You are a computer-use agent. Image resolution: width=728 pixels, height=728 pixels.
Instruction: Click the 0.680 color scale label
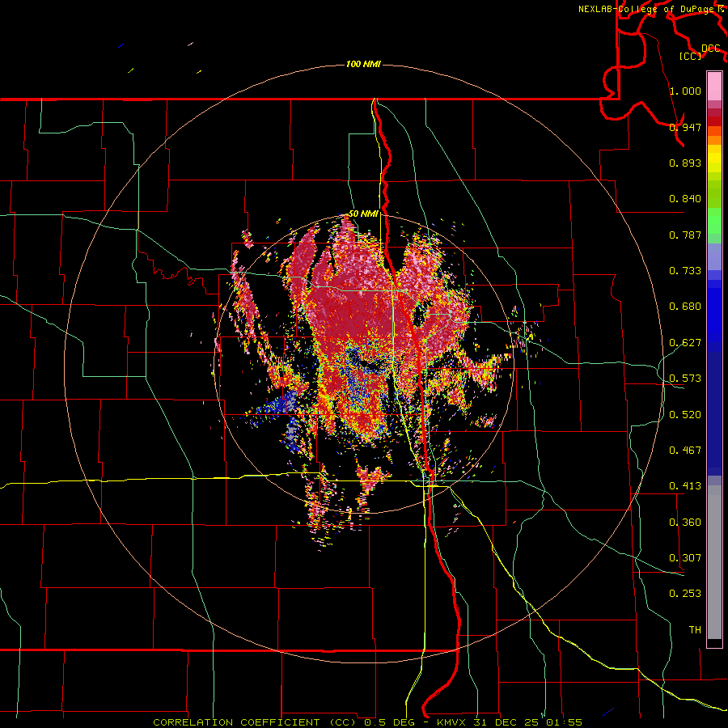pos(685,307)
